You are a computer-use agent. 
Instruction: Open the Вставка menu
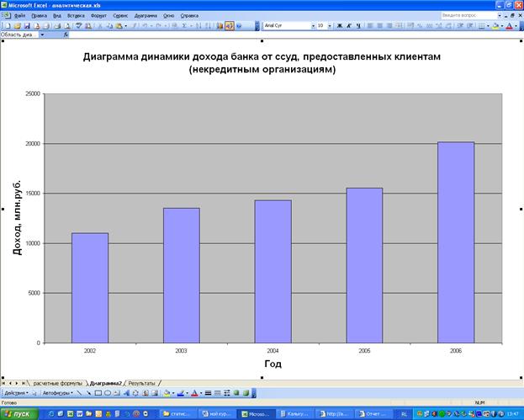[76, 16]
